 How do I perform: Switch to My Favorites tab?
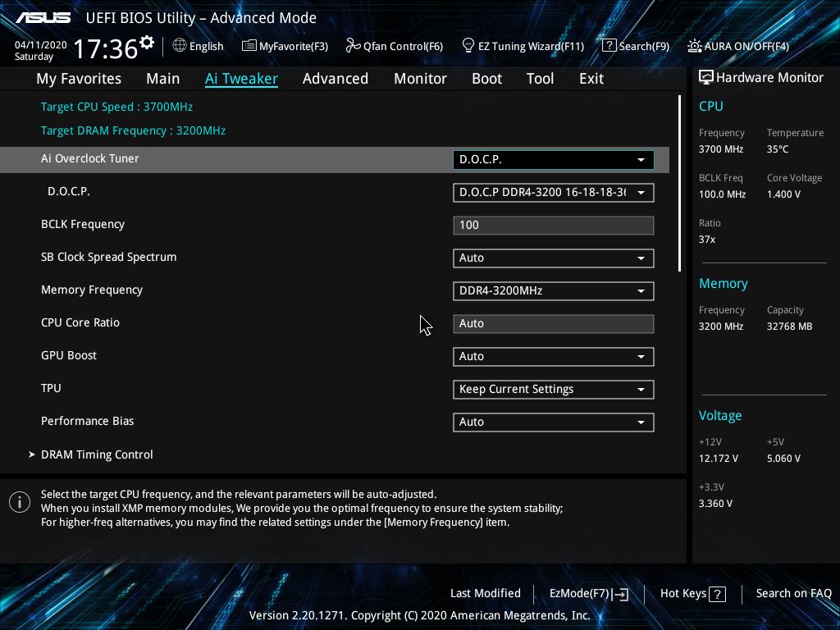(79, 79)
